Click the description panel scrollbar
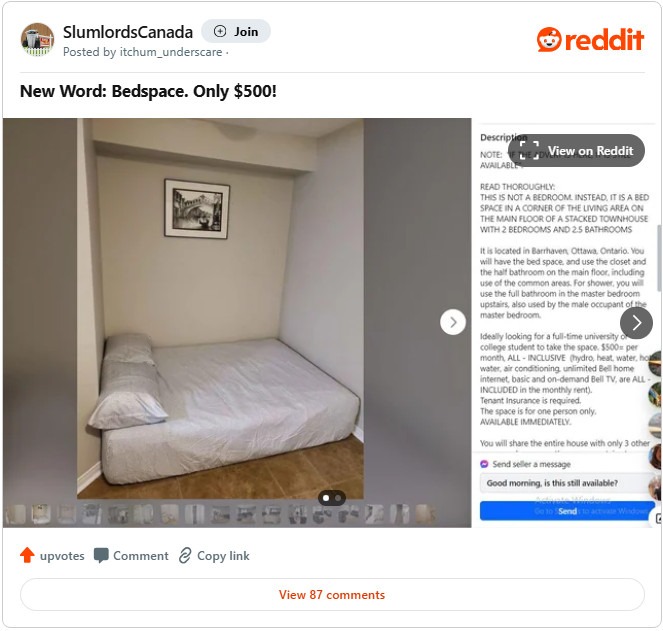Image resolution: width=663 pixels, height=631 pixels. [658, 258]
